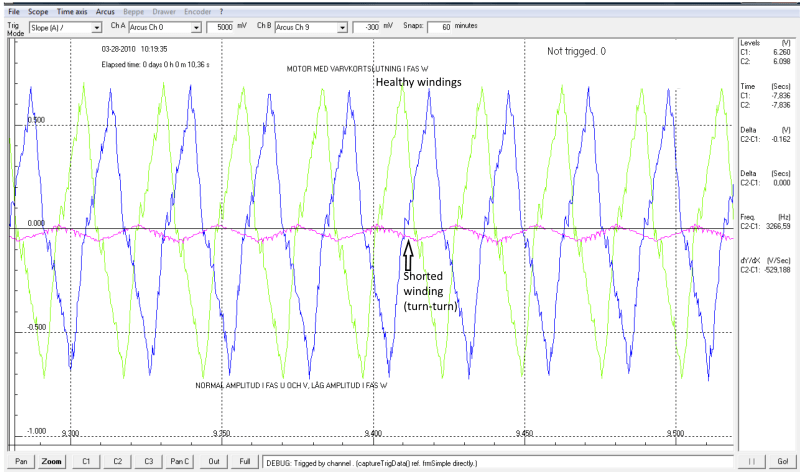Click the Pan C button
The width and height of the screenshot is (800, 472).
point(180,461)
